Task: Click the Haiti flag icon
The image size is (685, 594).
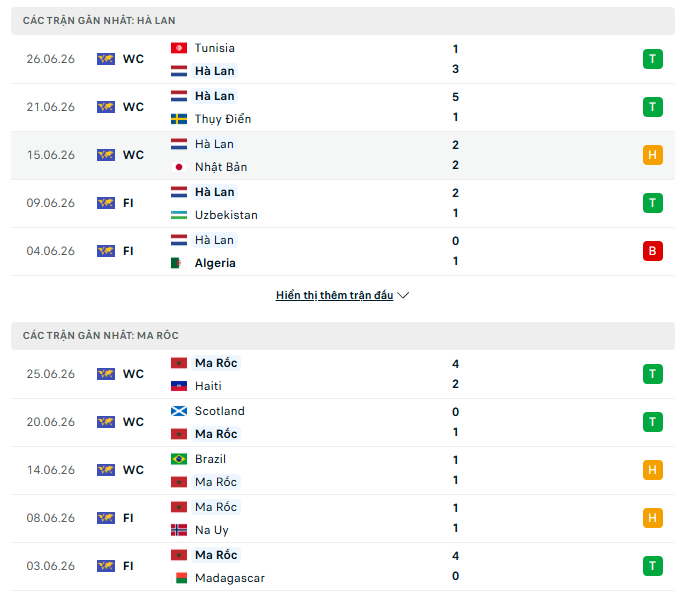Action: tap(179, 386)
